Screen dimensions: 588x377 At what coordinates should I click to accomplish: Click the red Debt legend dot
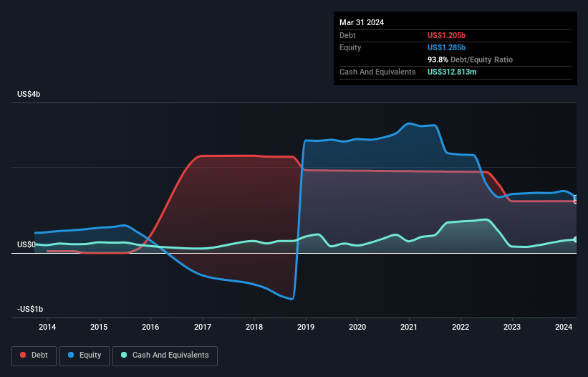23,355
